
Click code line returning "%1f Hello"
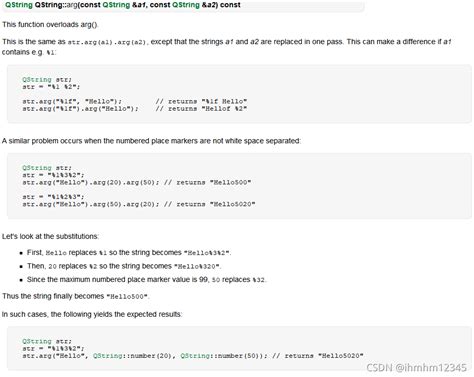coord(135,101)
